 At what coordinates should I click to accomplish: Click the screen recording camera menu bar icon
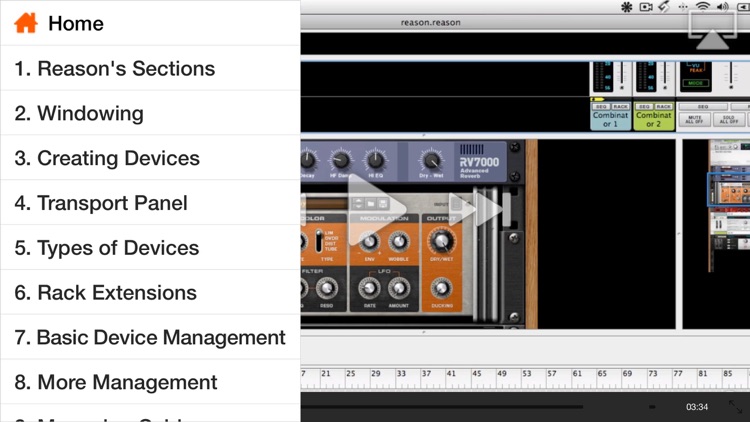tap(646, 6)
